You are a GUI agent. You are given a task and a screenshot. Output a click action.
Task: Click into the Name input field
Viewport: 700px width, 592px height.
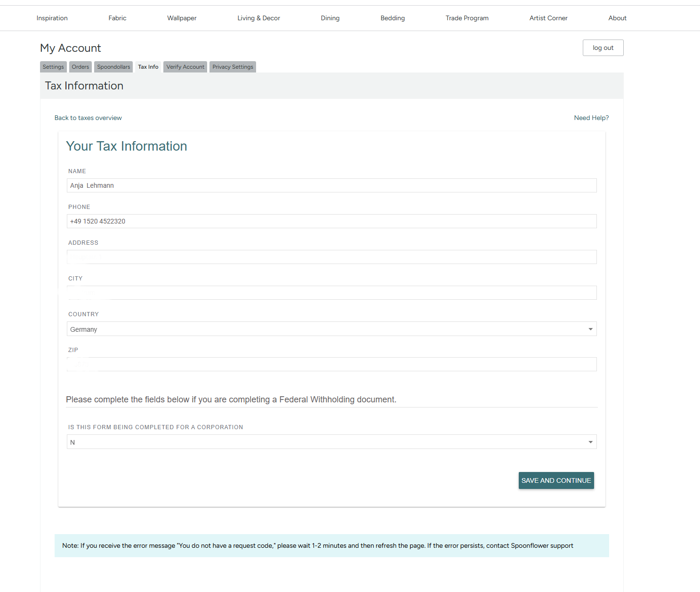[331, 185]
